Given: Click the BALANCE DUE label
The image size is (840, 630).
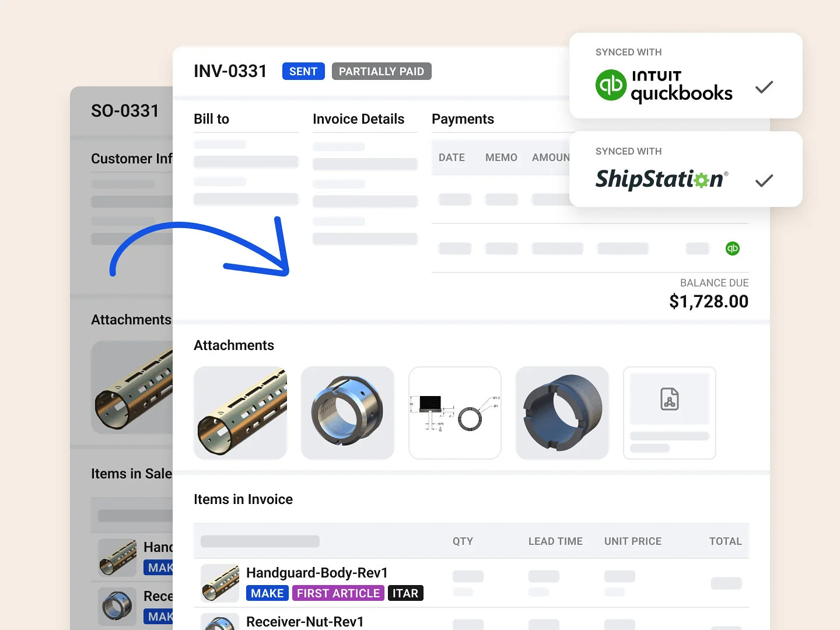Looking at the screenshot, I should pos(715,283).
